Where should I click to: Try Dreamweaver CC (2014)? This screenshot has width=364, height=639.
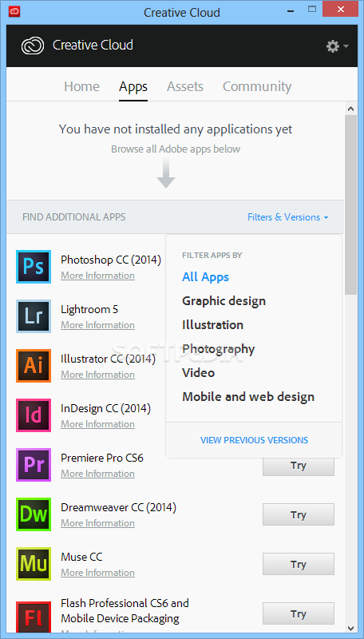pyautogui.click(x=299, y=514)
